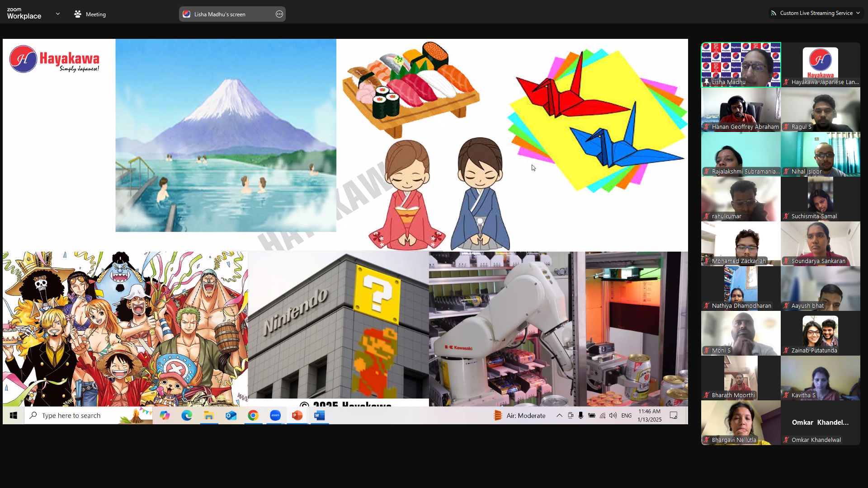Select Mohamed Zackariah's video tile
Screen dimensions: 868x488
[x=741, y=244]
